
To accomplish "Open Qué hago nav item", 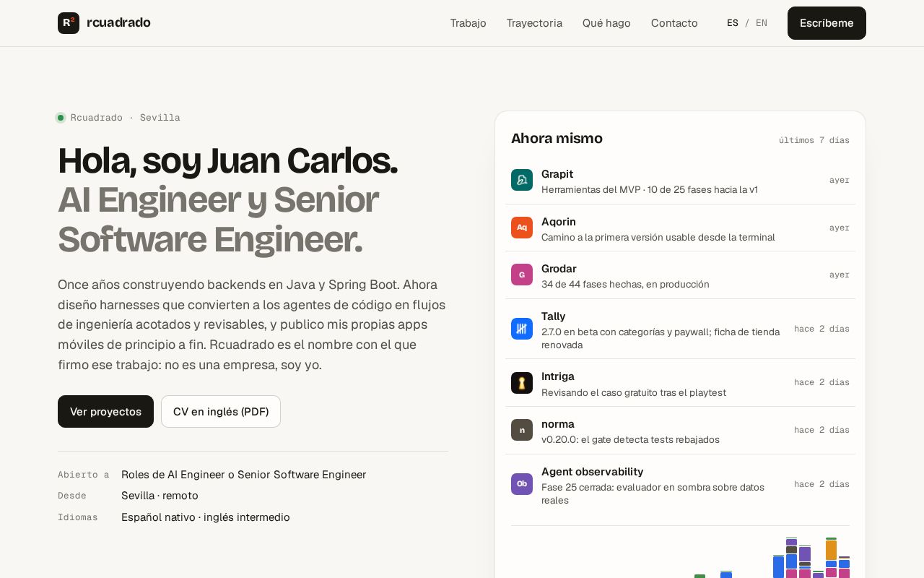I will pyautogui.click(x=606, y=23).
